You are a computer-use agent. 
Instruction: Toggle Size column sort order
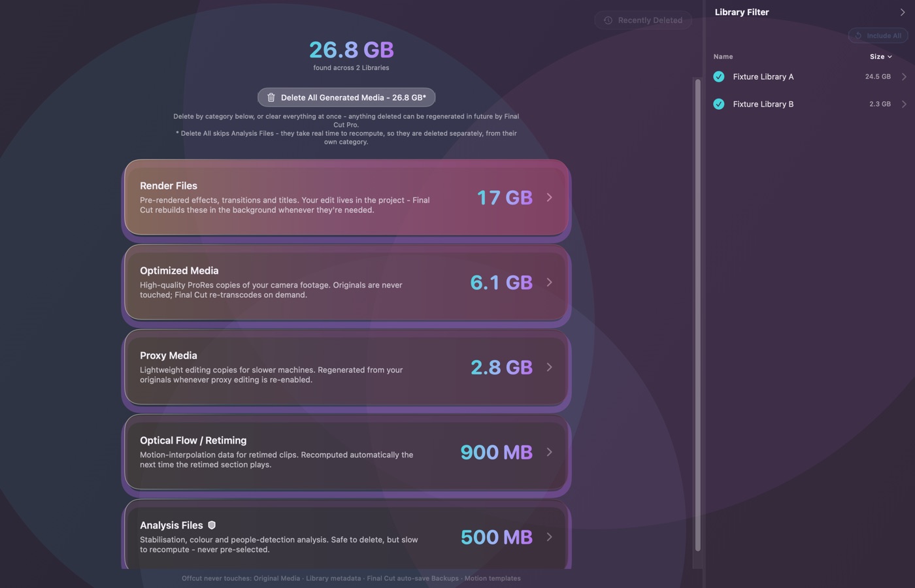[880, 57]
